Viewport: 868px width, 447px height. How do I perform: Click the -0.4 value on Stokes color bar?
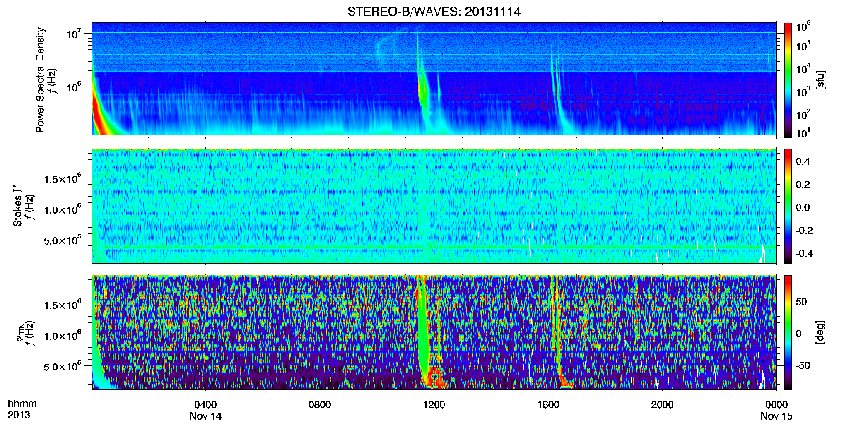click(x=804, y=253)
